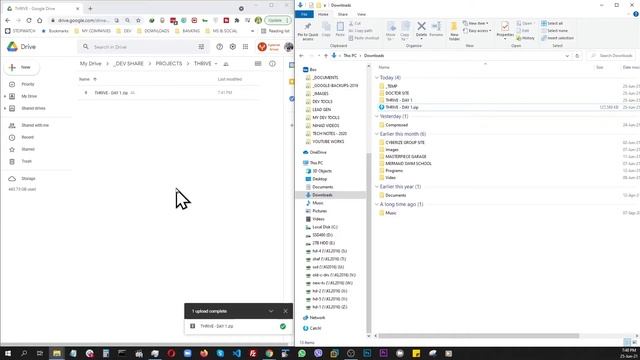Show Drive view details info icon

[x=272, y=64]
